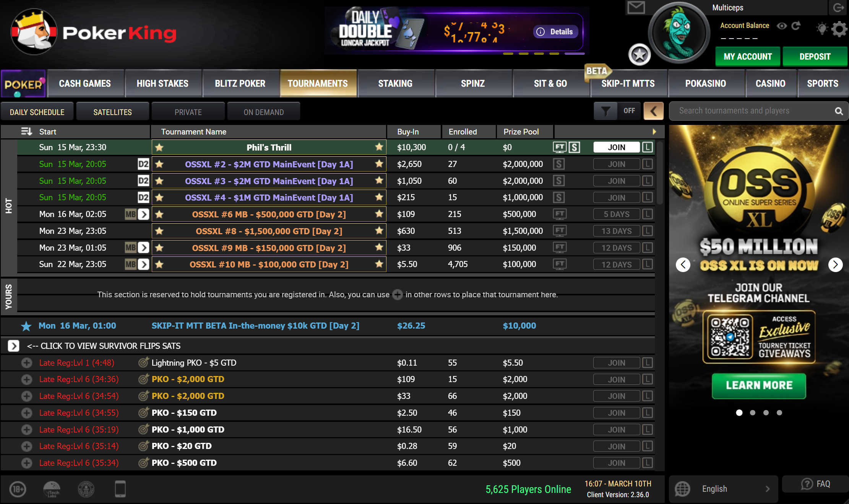849x504 pixels.
Task: Add Lightning PKO to Yours section
Action: [x=27, y=363]
